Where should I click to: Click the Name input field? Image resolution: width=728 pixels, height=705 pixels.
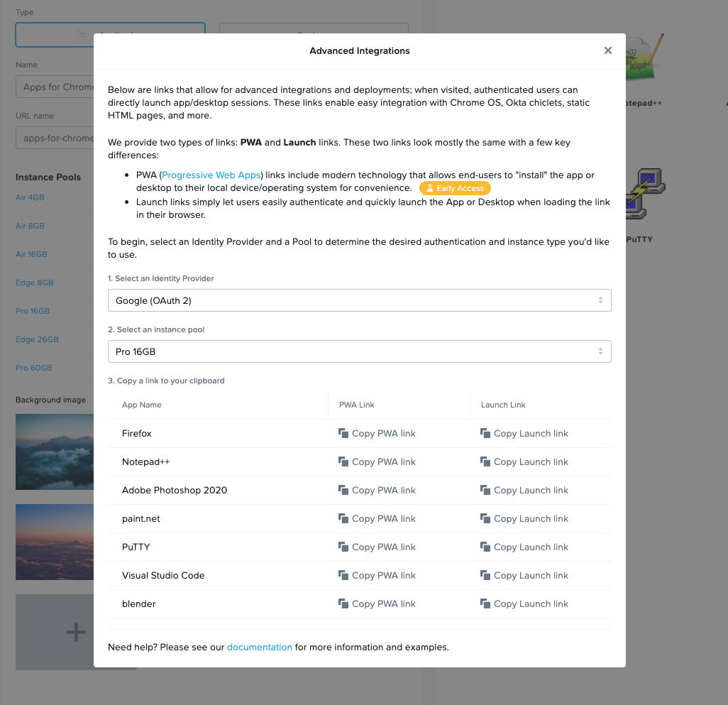pos(55,87)
